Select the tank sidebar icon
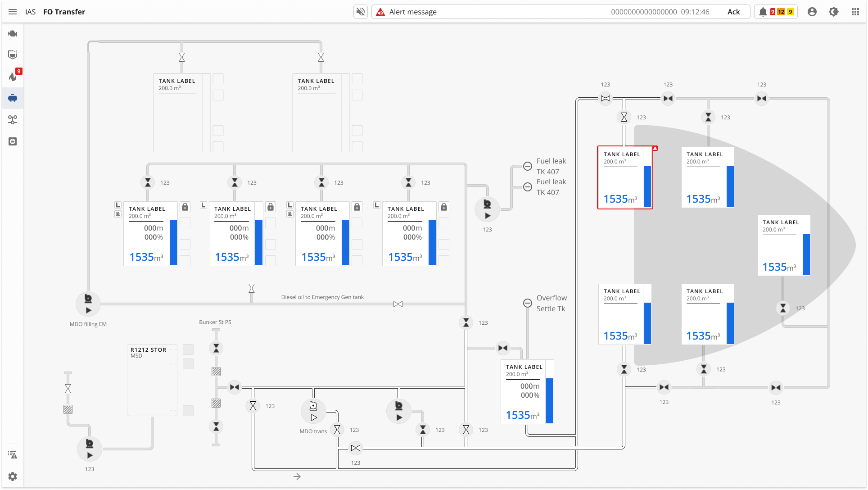868x490 pixels. point(13,98)
